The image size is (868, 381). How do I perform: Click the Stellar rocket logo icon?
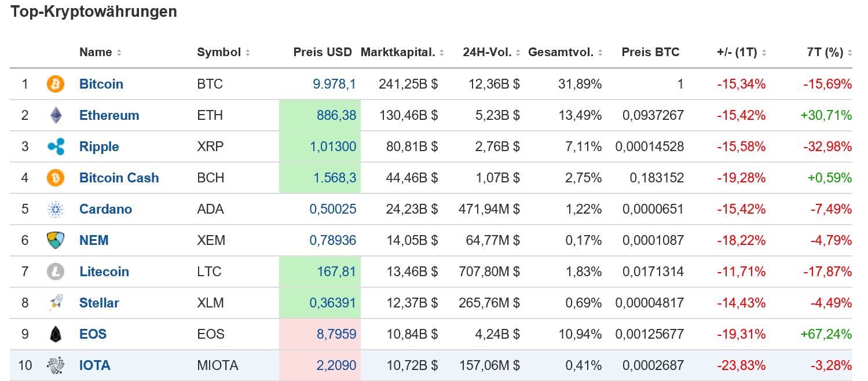[56, 303]
